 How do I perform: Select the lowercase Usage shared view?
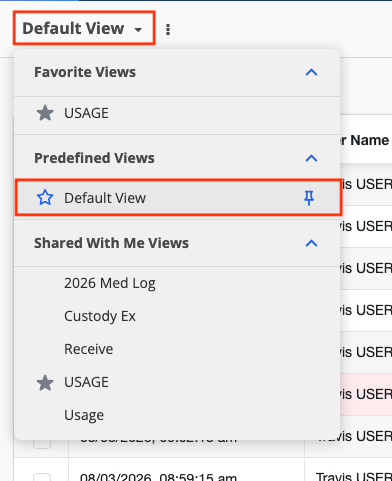click(x=84, y=415)
